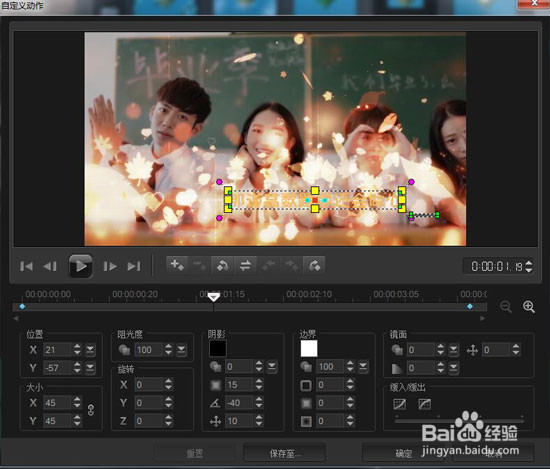This screenshot has height=469, width=550.
Task: Click the opacity field showing 100
Action: click(149, 350)
